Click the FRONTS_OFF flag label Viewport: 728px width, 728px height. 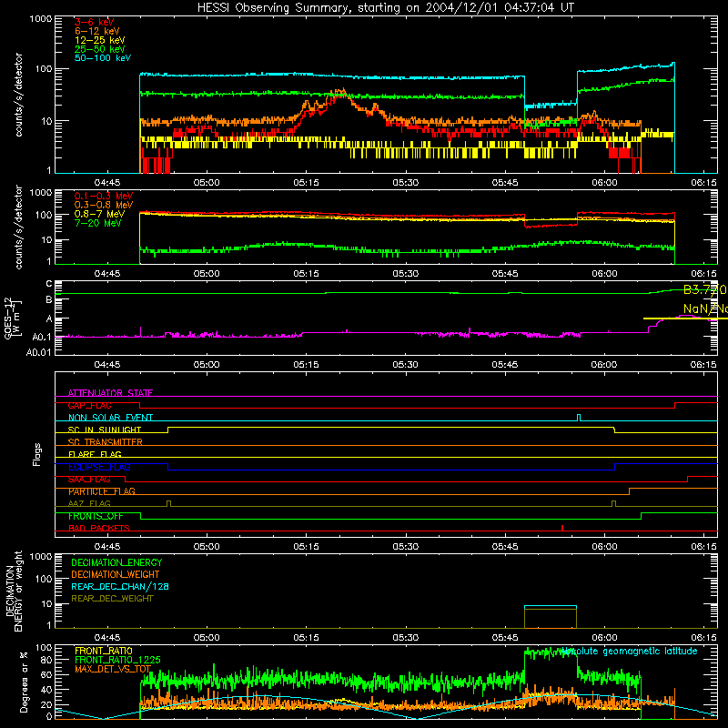(x=96, y=516)
